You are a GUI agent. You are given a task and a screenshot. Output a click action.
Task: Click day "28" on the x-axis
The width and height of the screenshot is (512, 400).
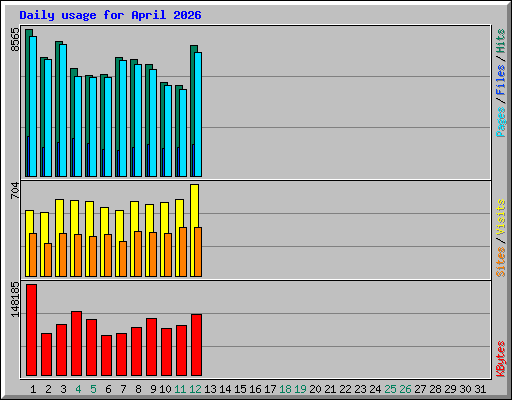pyautogui.click(x=435, y=389)
